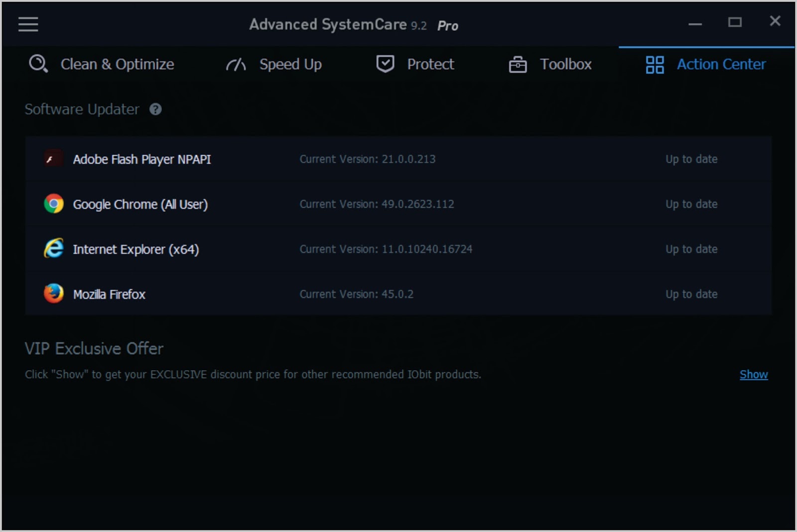The image size is (797, 532).
Task: Click the Protect shield icon
Action: coord(385,64)
